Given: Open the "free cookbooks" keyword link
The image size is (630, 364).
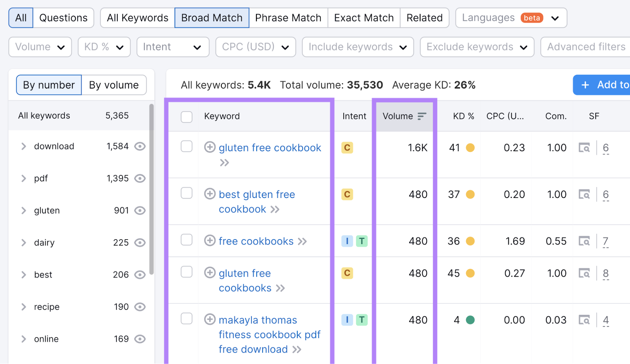Looking at the screenshot, I should (x=256, y=241).
